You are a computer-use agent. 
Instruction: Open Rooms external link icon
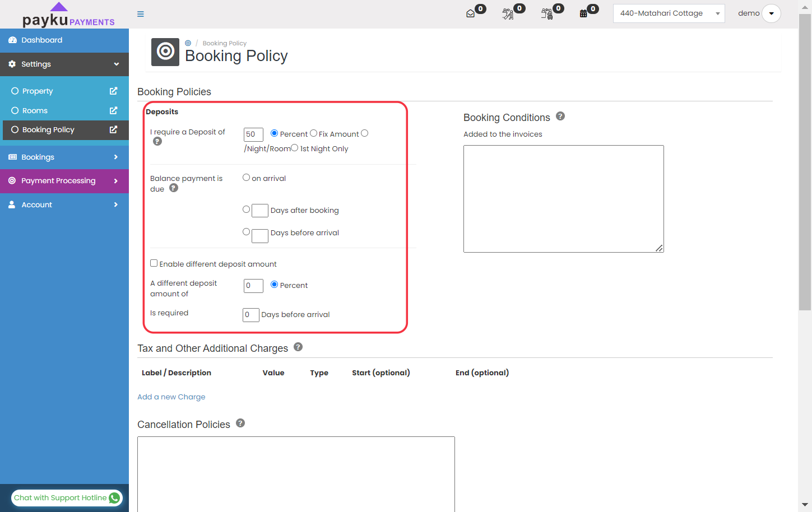click(113, 110)
